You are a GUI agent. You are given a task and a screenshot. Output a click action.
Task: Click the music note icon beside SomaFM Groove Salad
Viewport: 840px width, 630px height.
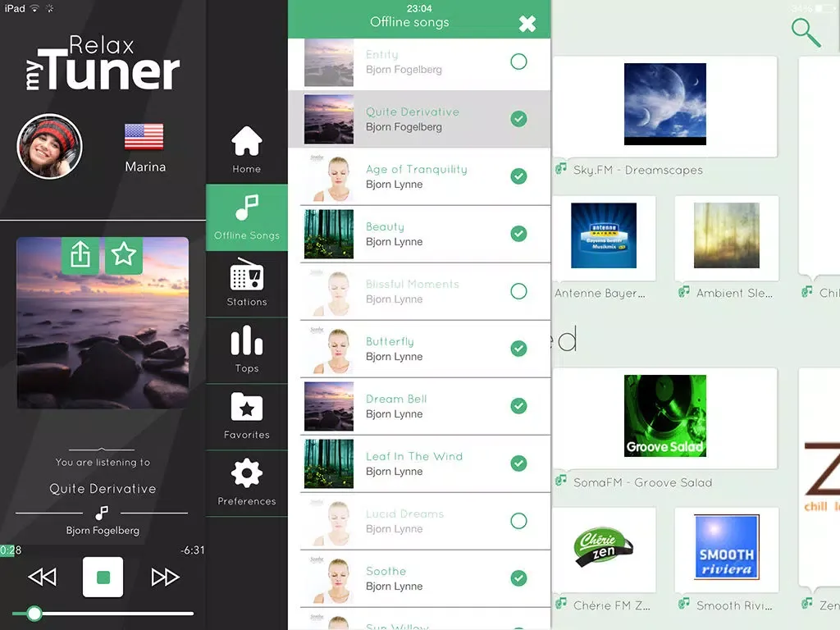coord(561,481)
